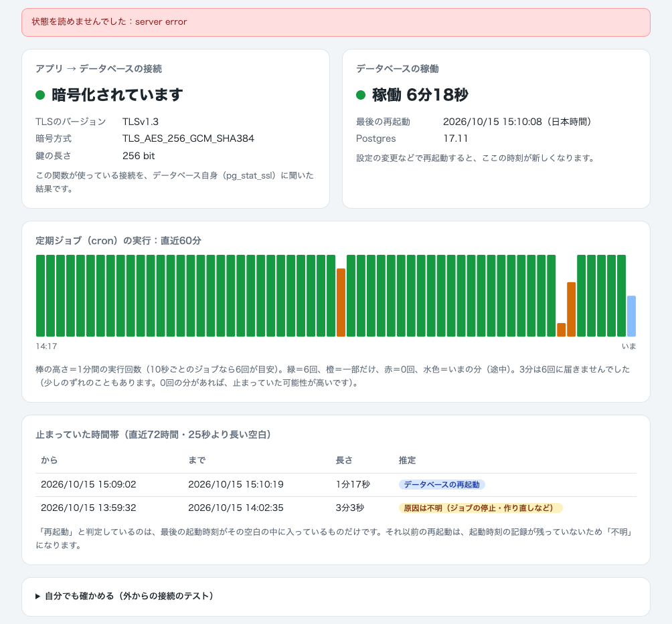Click the 暗号化されています heading
This screenshot has width=672, height=624.
[x=117, y=95]
